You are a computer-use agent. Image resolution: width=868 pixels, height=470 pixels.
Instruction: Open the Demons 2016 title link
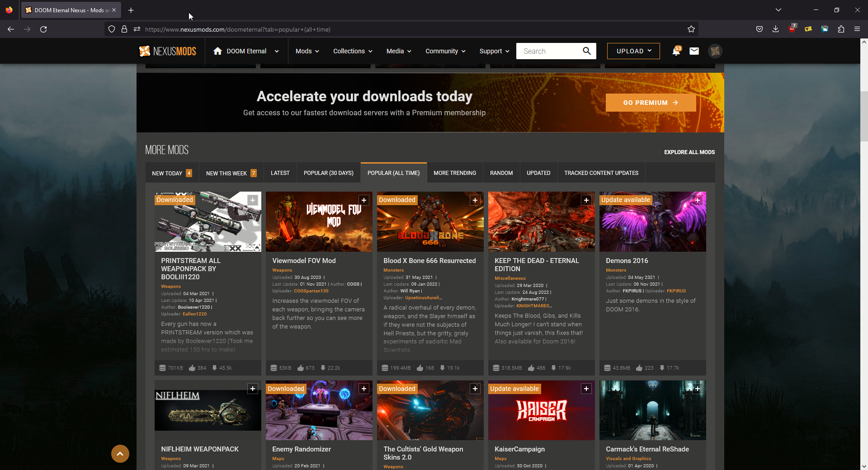point(627,261)
